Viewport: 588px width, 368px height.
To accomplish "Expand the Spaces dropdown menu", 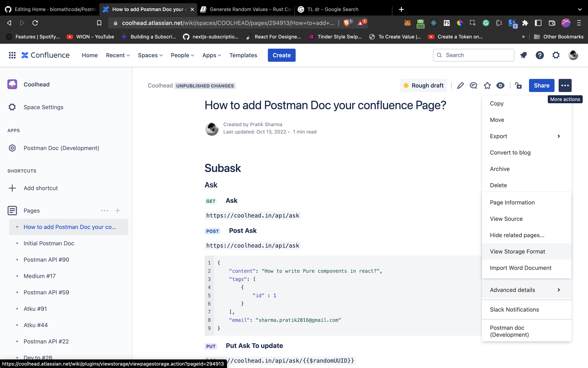I will click(150, 55).
